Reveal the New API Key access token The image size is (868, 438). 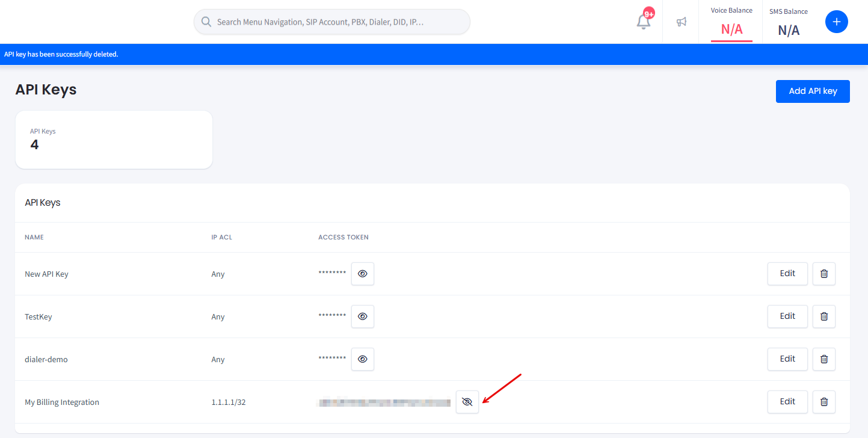(363, 274)
